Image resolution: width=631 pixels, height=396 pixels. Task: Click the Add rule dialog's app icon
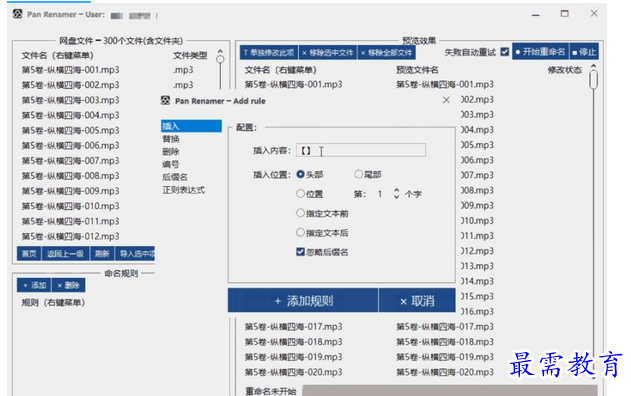point(165,101)
